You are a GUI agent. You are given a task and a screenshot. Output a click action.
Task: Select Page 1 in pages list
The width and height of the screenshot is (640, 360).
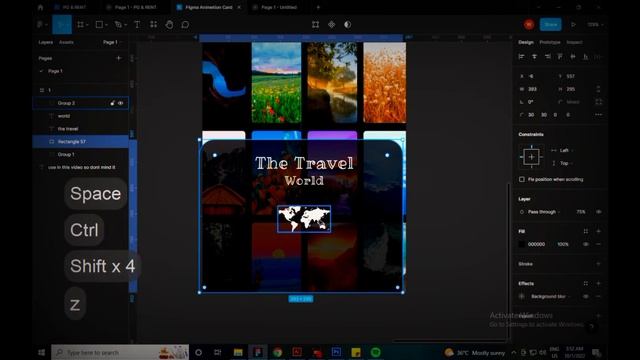[x=56, y=71]
